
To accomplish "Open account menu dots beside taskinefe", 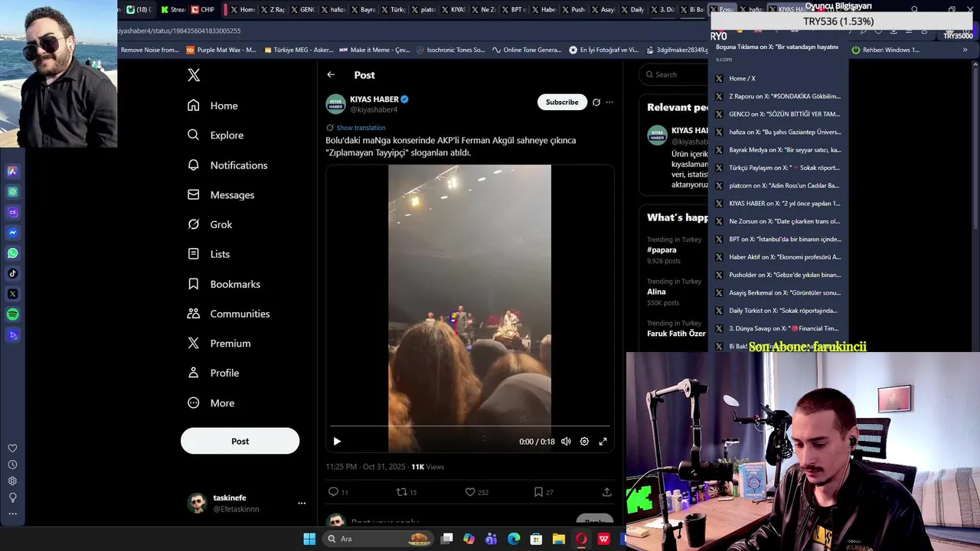I will click(302, 503).
